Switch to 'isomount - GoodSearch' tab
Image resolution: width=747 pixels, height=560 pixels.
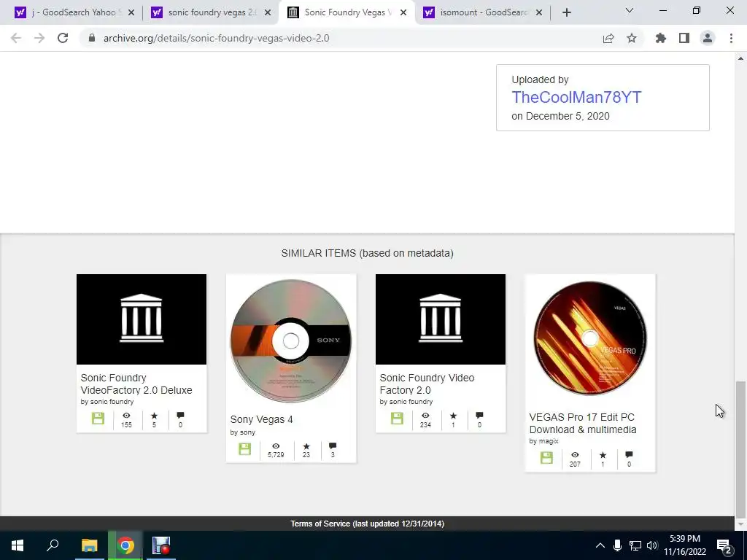(x=482, y=12)
